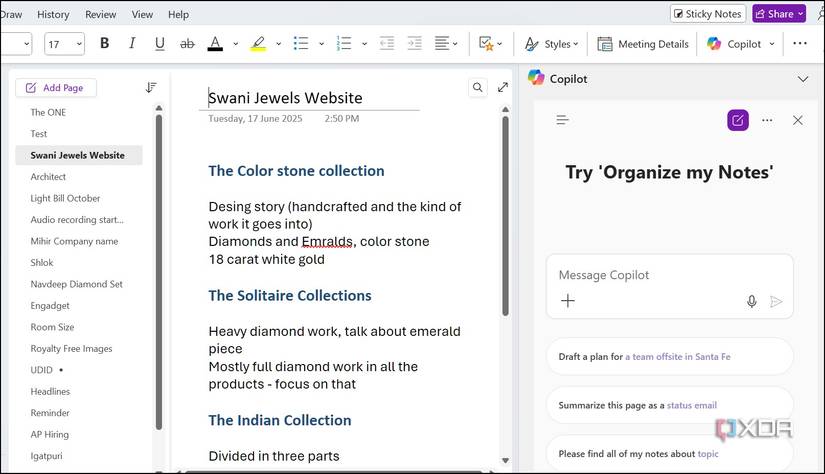Send the Copilot message
This screenshot has width=825, height=474.
coord(776,301)
